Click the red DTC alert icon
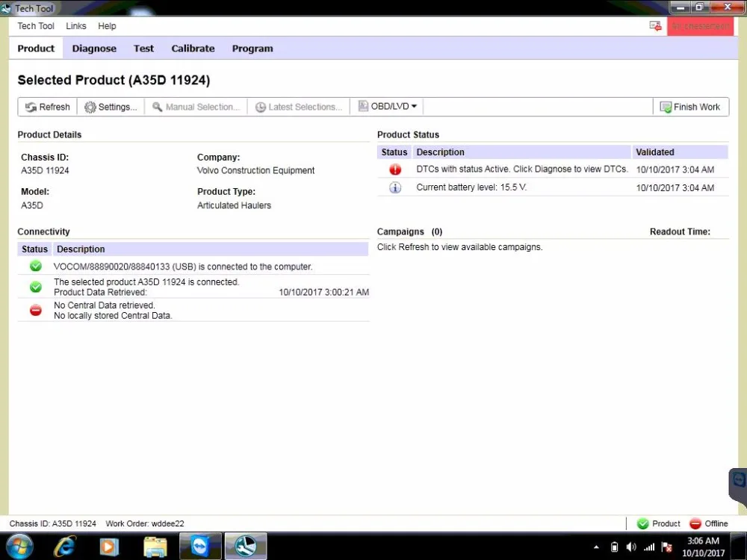747x560 pixels. [x=395, y=169]
